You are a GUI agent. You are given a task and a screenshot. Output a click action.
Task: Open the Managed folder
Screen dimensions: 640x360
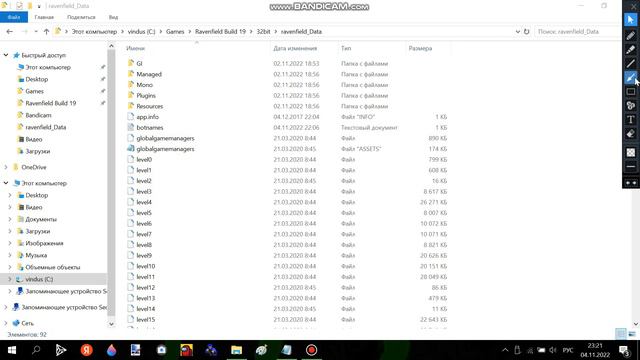point(149,74)
